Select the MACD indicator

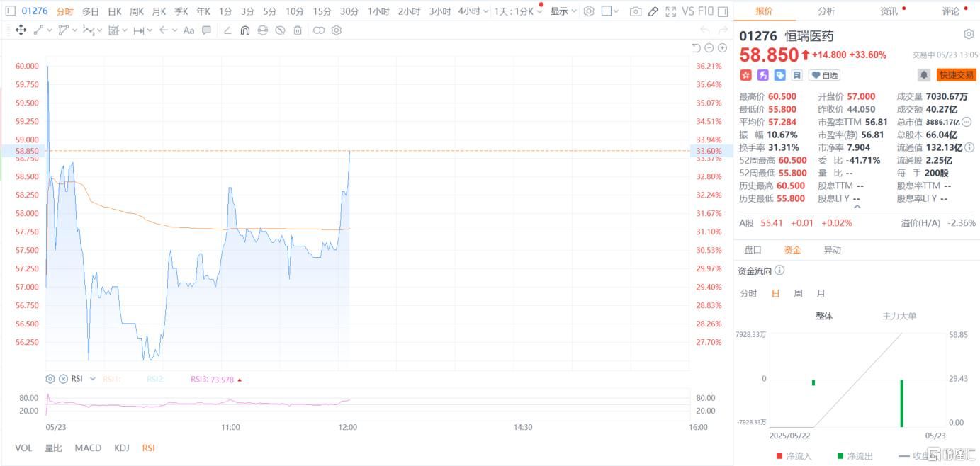tap(88, 448)
